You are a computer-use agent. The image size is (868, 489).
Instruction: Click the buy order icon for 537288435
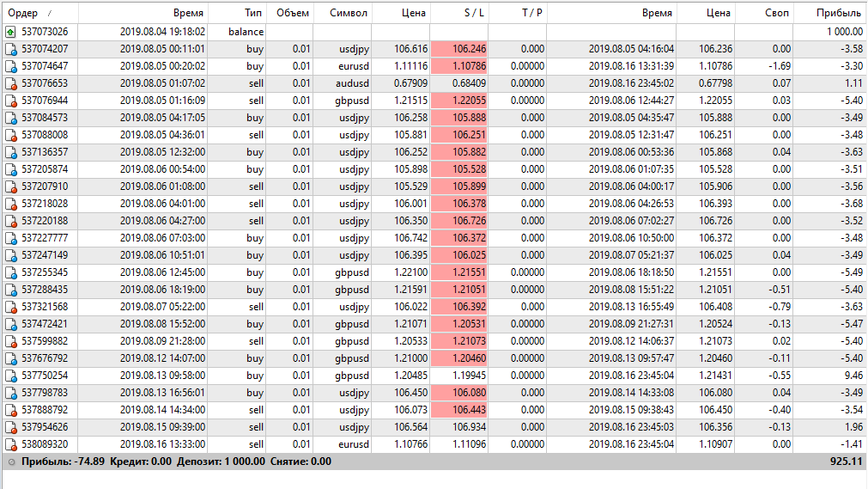(10, 290)
